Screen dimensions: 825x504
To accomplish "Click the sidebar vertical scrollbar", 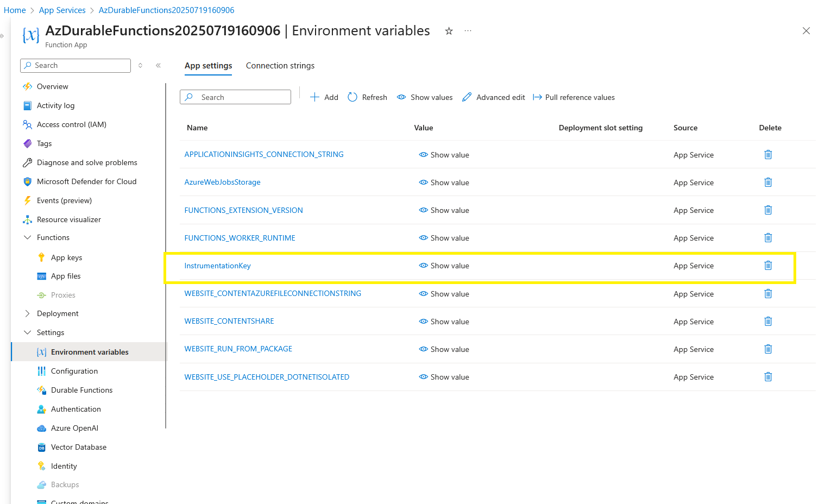I will pyautogui.click(x=166, y=255).
